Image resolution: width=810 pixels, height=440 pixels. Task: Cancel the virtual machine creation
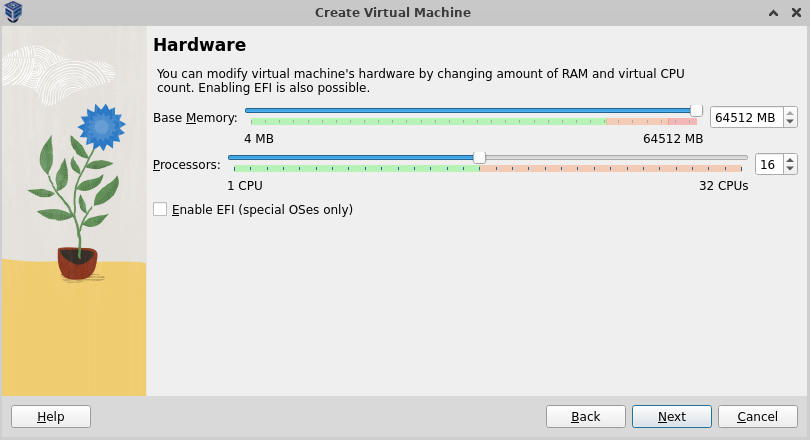click(757, 416)
